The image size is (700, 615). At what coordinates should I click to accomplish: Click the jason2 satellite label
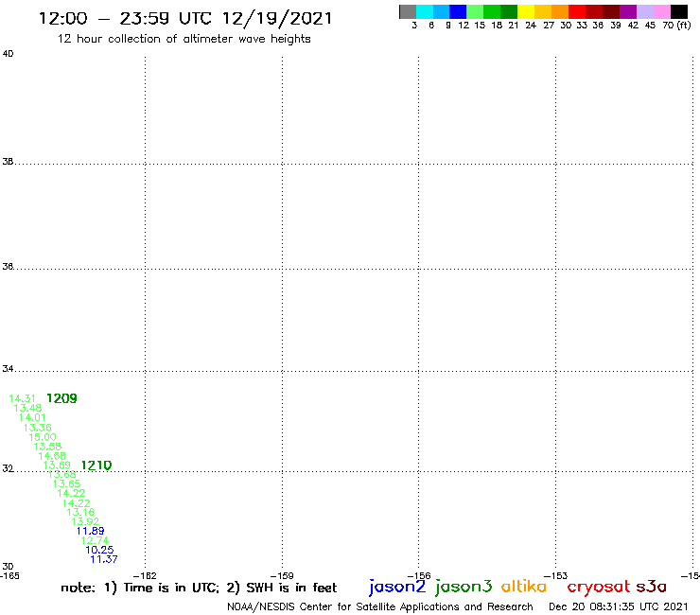click(x=397, y=587)
